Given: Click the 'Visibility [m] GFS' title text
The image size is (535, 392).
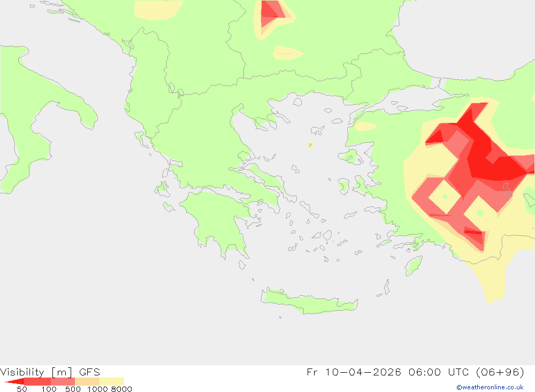Looking at the screenshot, I should (x=50, y=372).
